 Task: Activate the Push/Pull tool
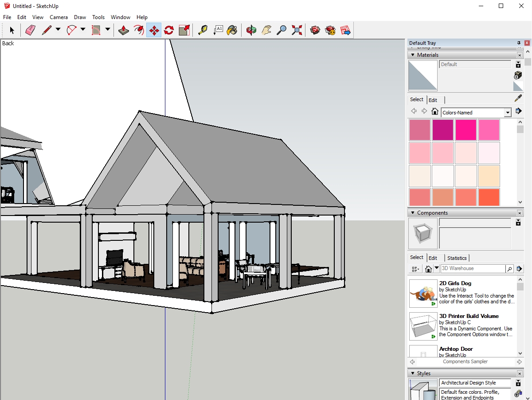coord(124,30)
